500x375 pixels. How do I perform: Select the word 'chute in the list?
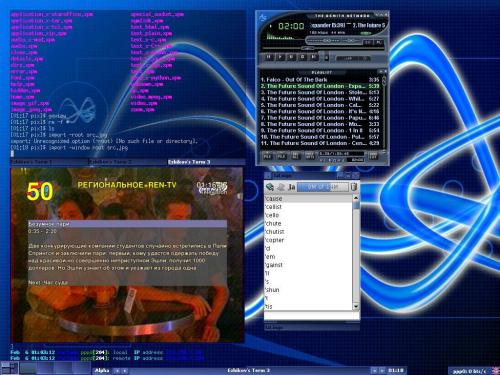click(308, 223)
